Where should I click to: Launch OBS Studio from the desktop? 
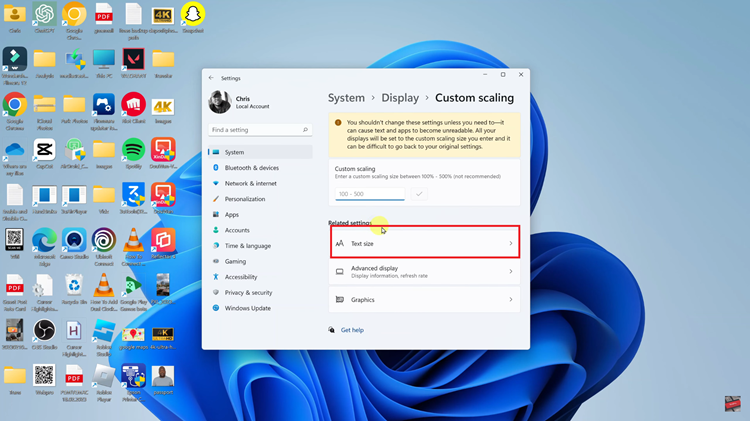coord(44,334)
